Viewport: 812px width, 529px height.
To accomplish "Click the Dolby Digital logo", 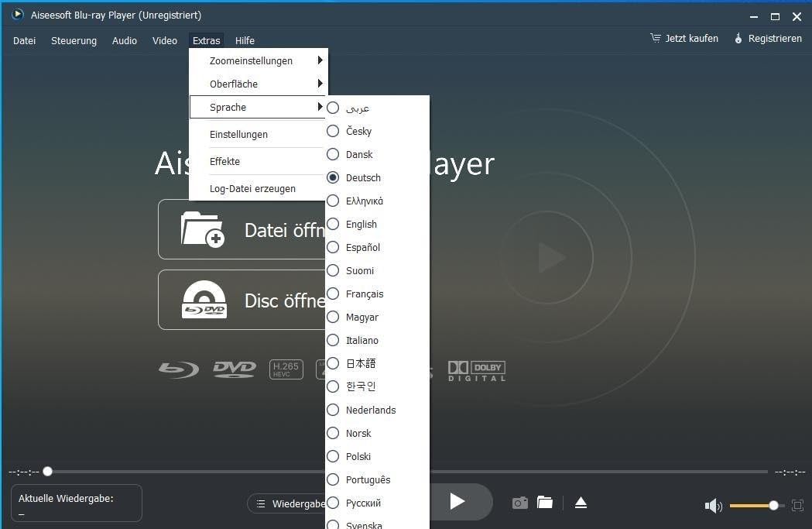I will tap(476, 371).
